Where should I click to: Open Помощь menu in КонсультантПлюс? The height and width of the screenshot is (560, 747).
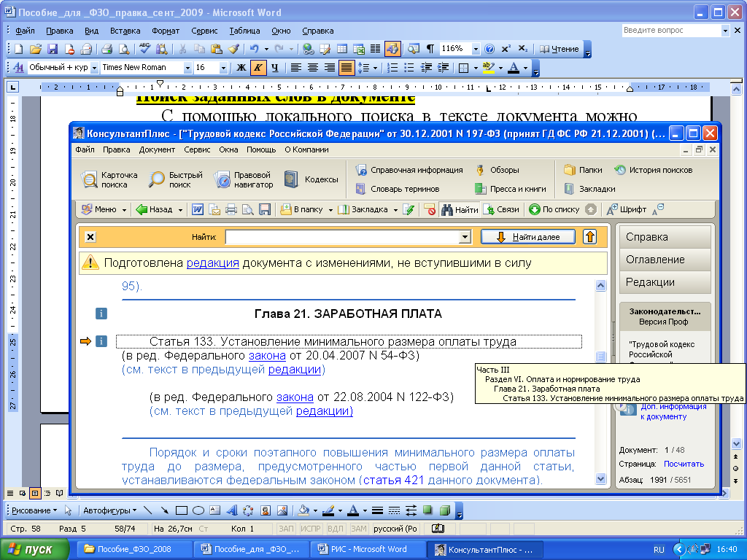click(261, 149)
